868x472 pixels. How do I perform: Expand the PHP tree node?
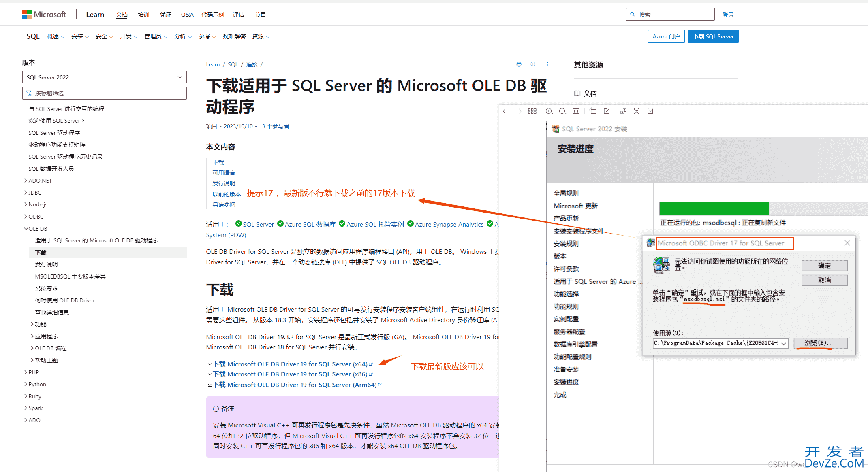(x=26, y=372)
